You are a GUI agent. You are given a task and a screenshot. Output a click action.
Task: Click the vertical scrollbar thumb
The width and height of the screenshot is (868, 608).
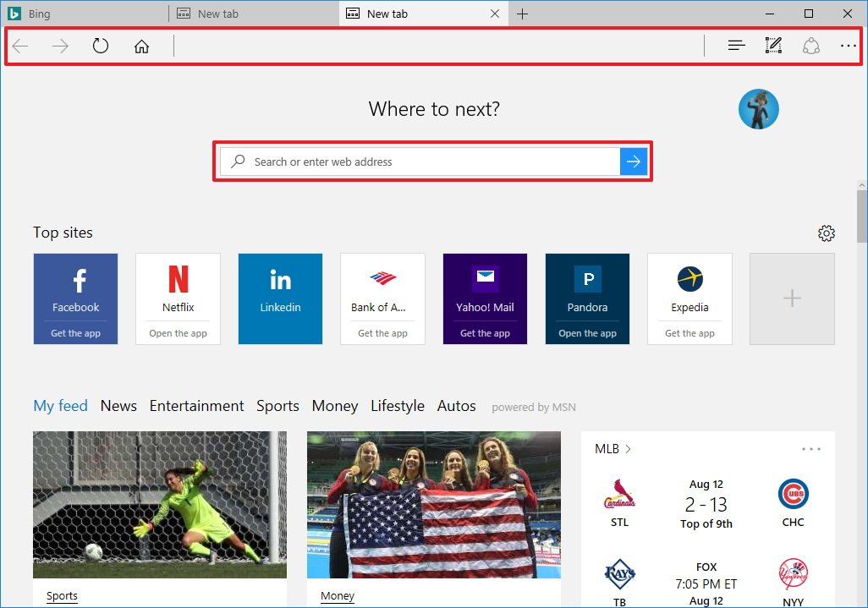pos(862,216)
